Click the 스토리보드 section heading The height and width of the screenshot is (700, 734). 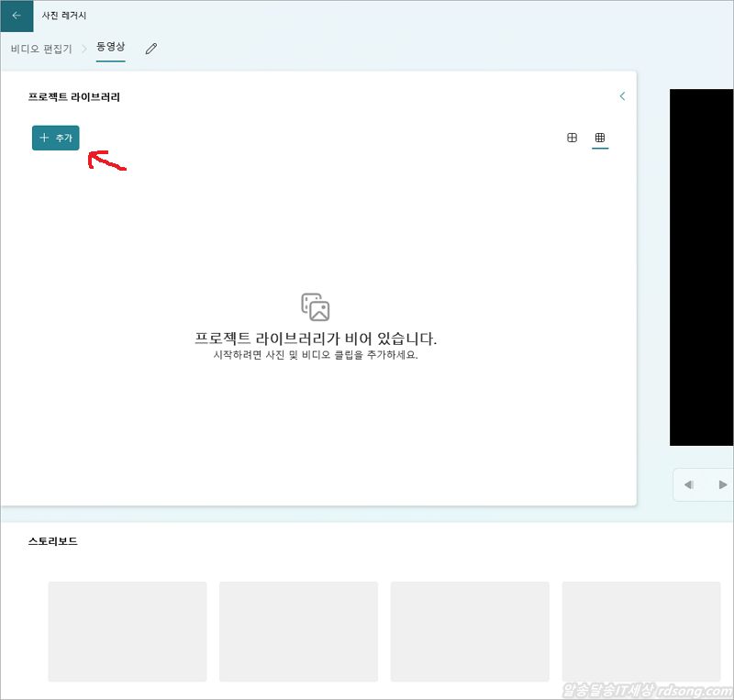(x=53, y=541)
